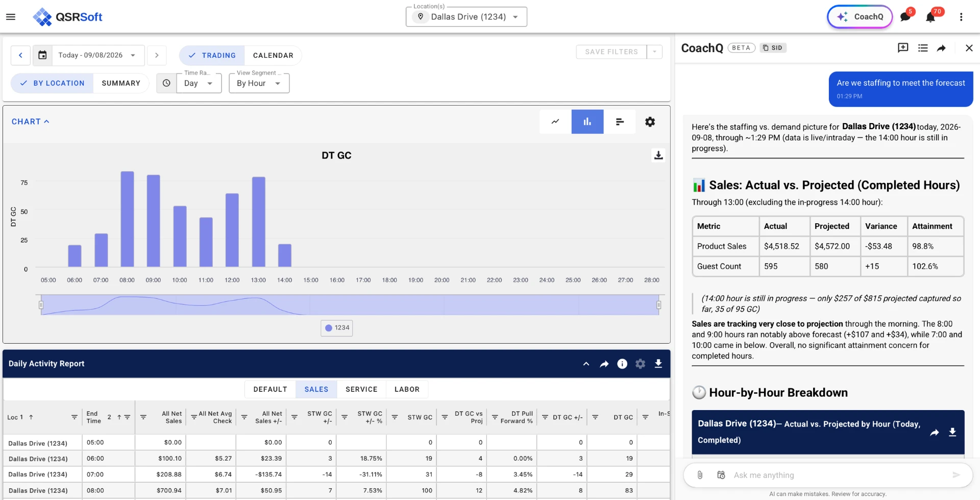Select the LABOR report tab

tap(407, 389)
